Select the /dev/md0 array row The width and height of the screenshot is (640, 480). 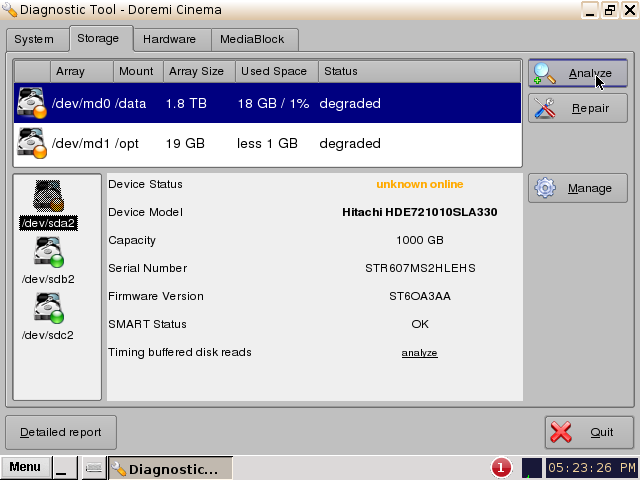[x=267, y=103]
